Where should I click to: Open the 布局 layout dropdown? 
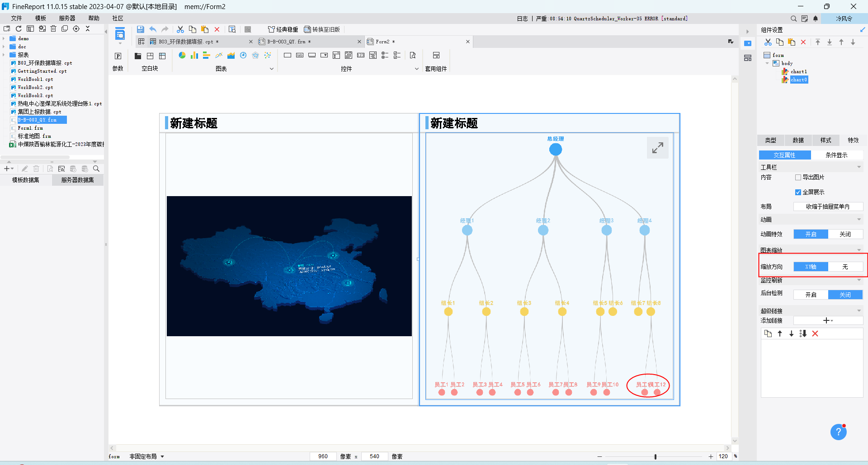pos(828,207)
